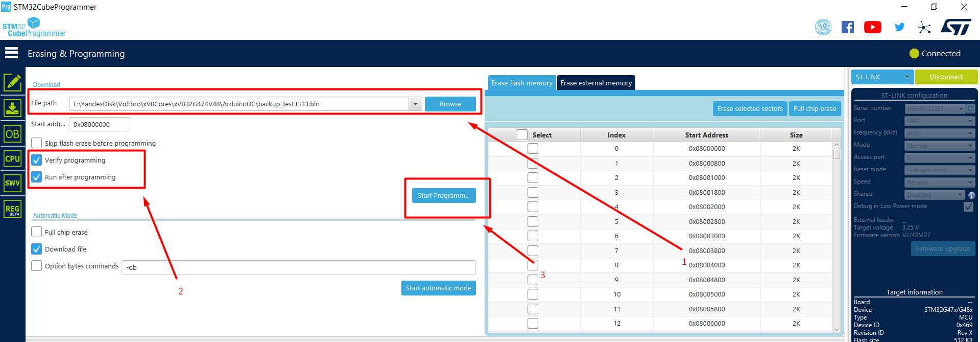
Task: Expand the Serial number dropdown
Action: 961,108
